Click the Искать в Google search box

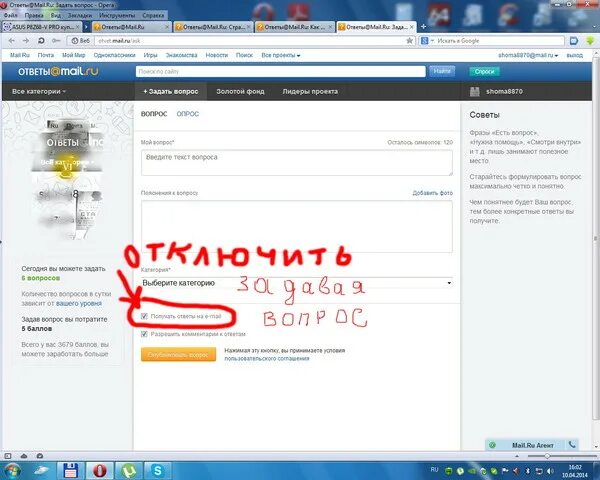499,41
